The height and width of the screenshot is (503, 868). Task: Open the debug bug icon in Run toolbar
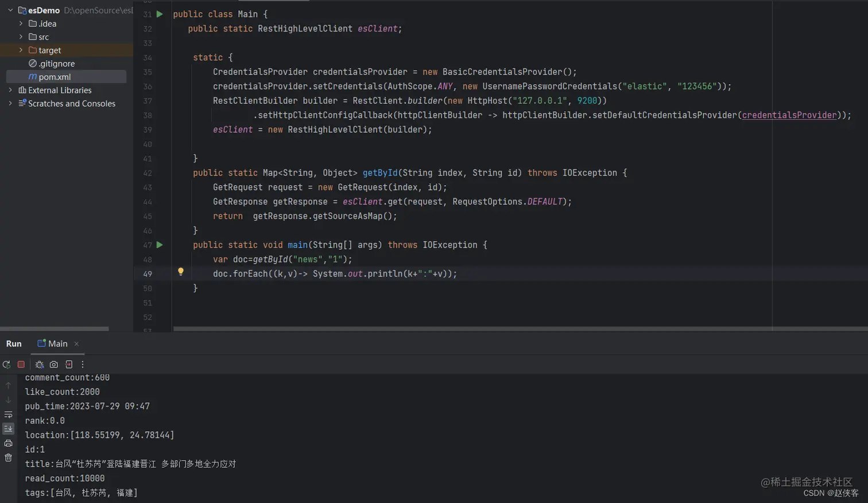point(39,365)
